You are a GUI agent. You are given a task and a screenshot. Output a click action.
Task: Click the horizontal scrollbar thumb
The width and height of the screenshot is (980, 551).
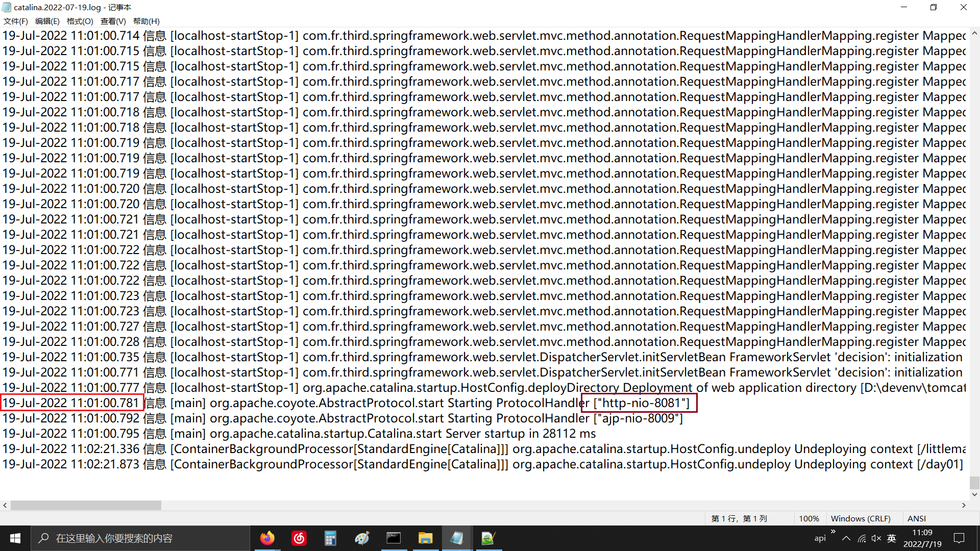tap(86, 505)
